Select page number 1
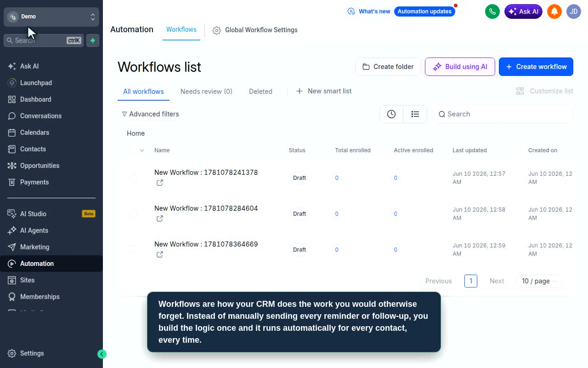 tap(471, 281)
